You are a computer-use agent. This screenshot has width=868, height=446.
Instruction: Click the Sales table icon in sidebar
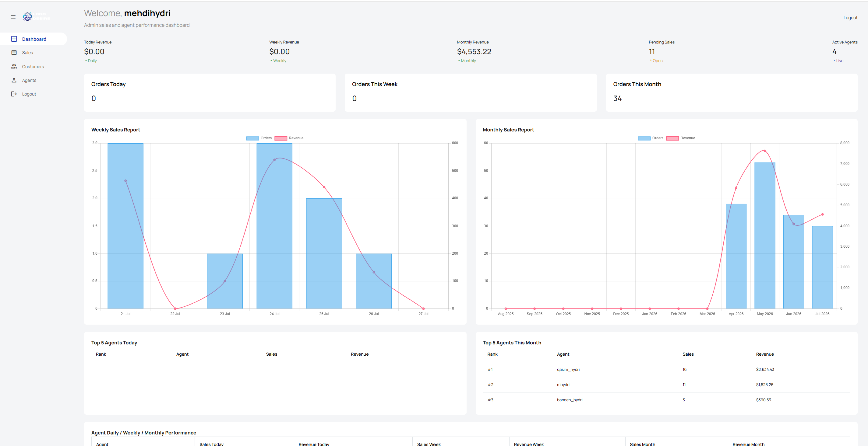coord(14,53)
